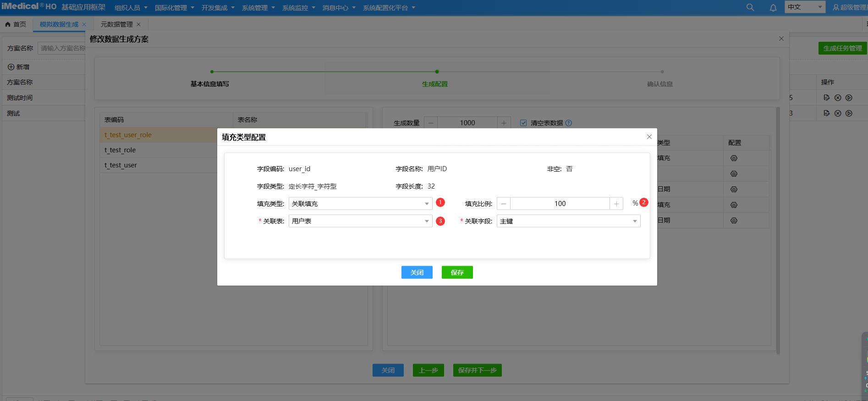
Task: Decrease 填充比例 with the minus button
Action: [504, 204]
